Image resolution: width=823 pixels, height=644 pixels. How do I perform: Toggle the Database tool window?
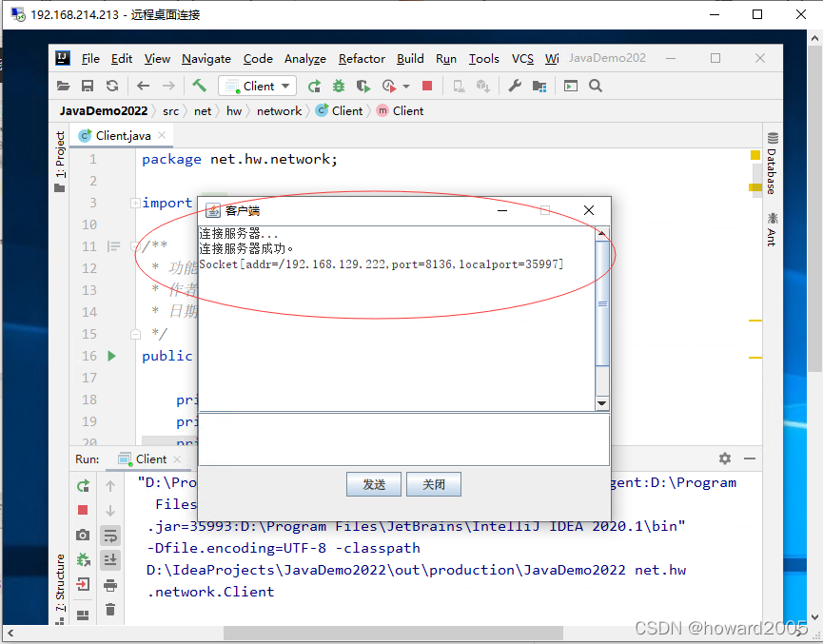pos(772,164)
